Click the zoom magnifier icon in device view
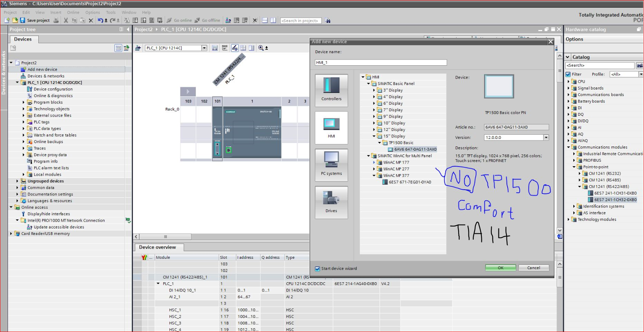 click(x=261, y=48)
